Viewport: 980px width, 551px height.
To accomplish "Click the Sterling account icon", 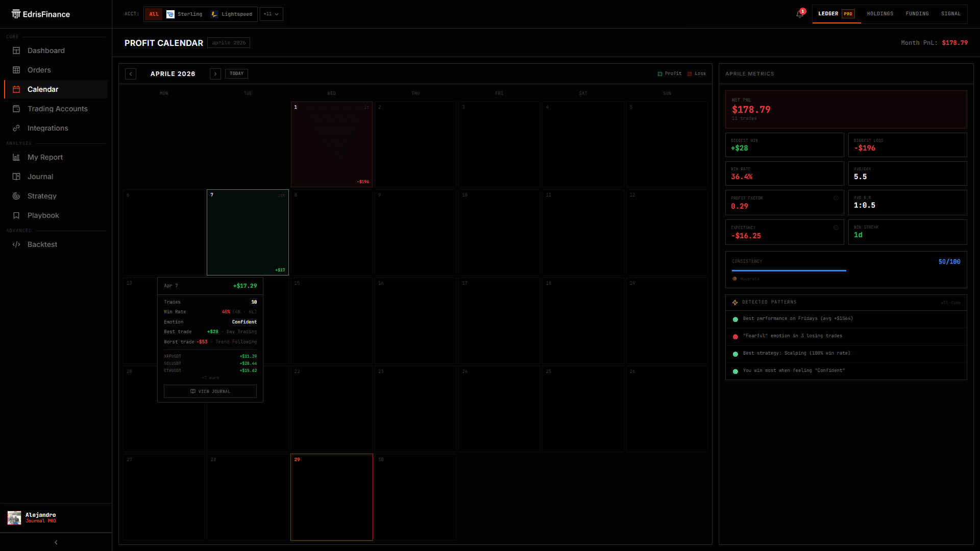I will [x=170, y=14].
